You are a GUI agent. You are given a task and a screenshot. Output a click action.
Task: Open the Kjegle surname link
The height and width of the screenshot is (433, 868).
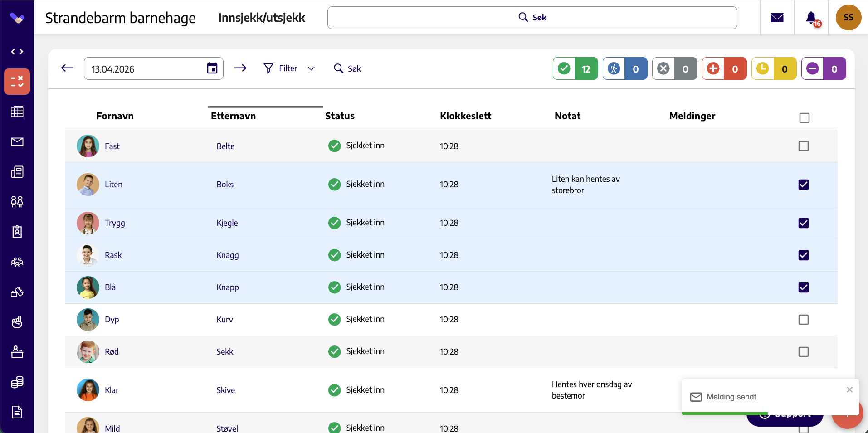[227, 223]
